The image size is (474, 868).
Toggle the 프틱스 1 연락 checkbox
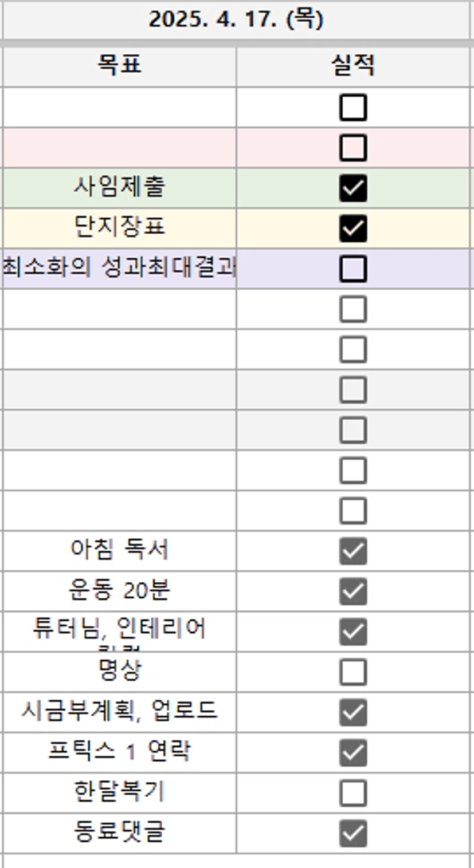click(352, 752)
